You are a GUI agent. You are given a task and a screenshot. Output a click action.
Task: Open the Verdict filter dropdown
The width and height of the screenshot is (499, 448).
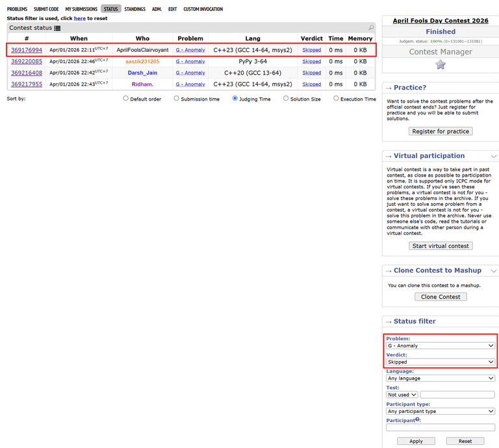coord(441,362)
